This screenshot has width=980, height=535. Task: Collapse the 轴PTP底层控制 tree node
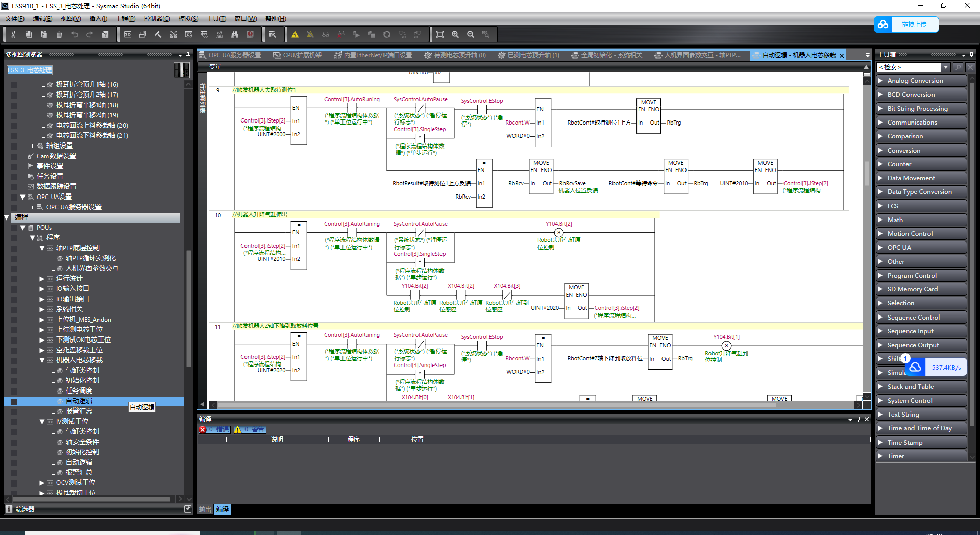click(42, 248)
